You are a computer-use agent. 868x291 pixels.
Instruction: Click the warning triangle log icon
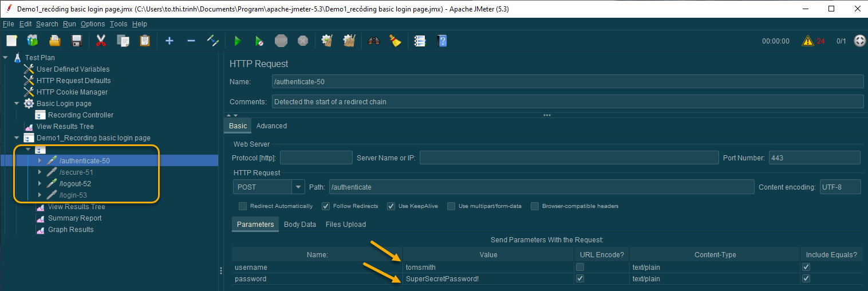808,41
